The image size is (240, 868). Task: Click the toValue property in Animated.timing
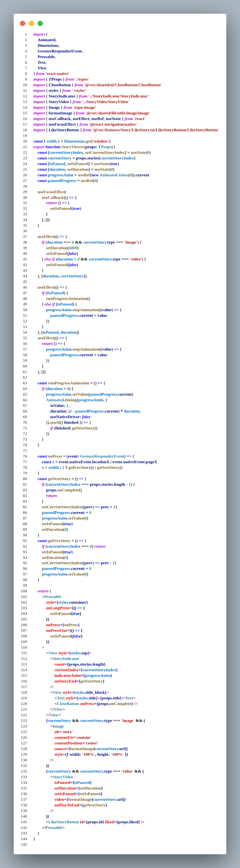[x=58, y=406]
